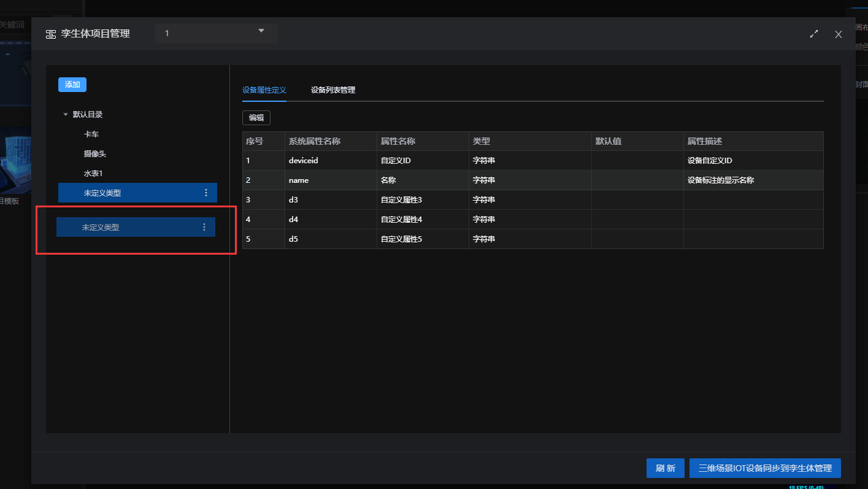The height and width of the screenshot is (489, 868).
Task: Click the 自定义属性3 cell
Action: point(423,200)
